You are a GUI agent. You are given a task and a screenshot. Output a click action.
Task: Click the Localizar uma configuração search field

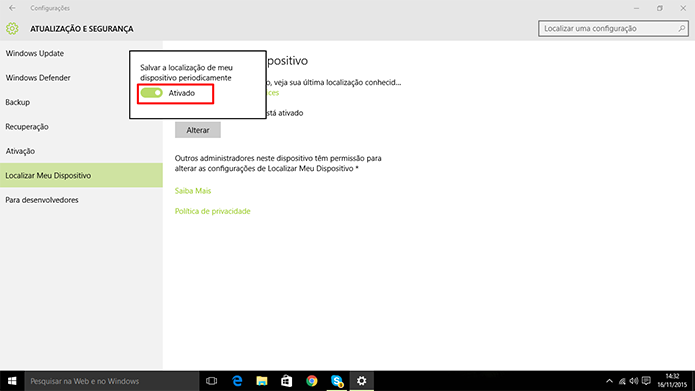[613, 28]
